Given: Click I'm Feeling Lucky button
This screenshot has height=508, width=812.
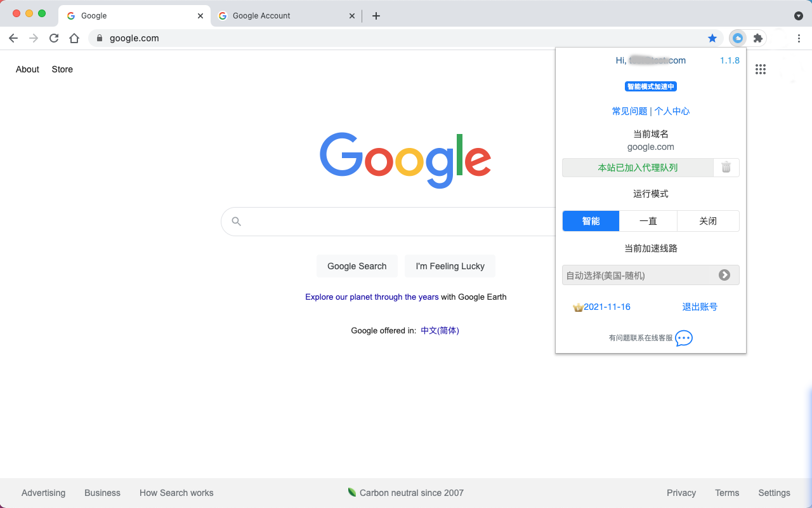Looking at the screenshot, I should [x=450, y=266].
